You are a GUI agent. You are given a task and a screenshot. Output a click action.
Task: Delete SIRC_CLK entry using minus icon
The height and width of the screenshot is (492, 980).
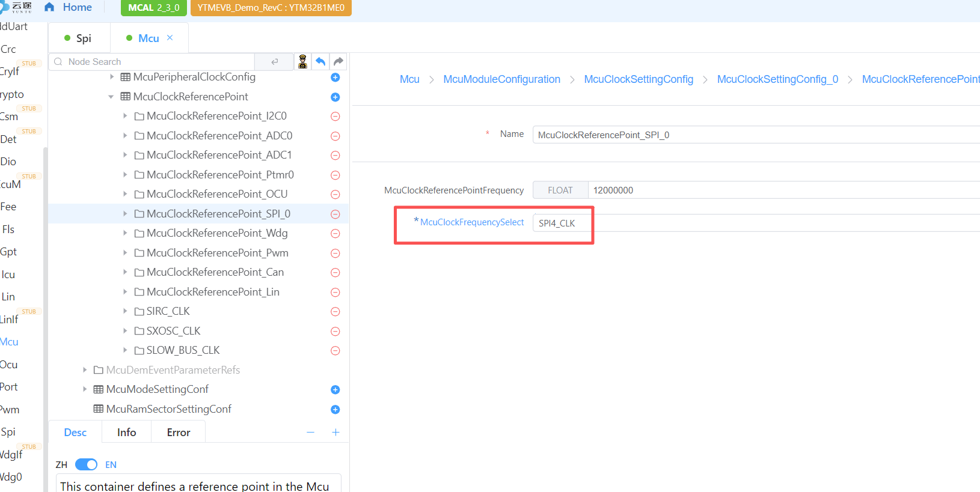coord(335,312)
